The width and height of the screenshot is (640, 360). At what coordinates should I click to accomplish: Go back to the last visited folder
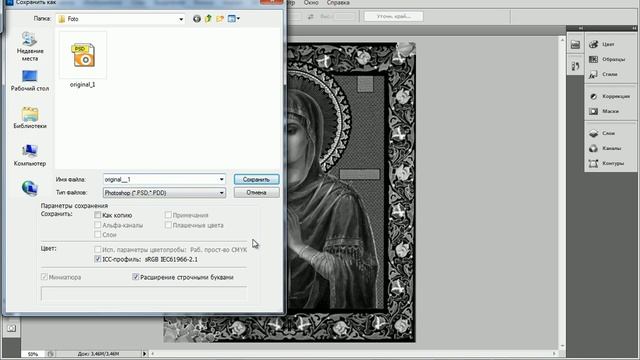[x=197, y=19]
